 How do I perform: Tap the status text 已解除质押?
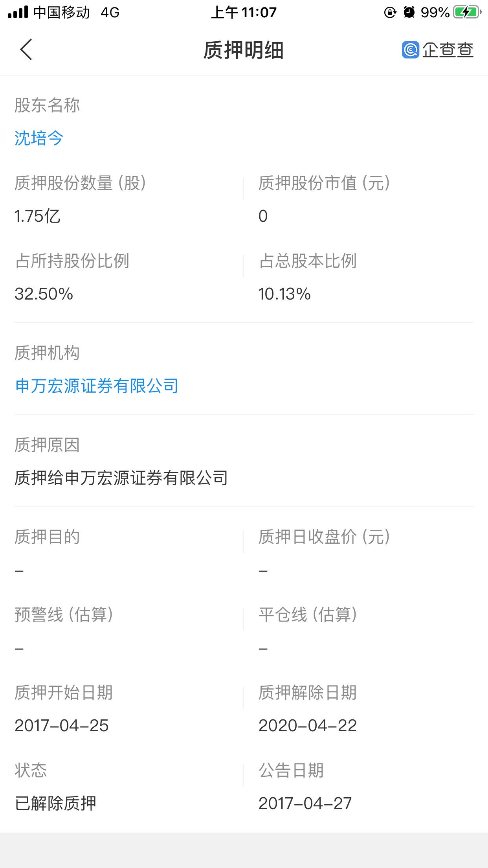coord(55,804)
